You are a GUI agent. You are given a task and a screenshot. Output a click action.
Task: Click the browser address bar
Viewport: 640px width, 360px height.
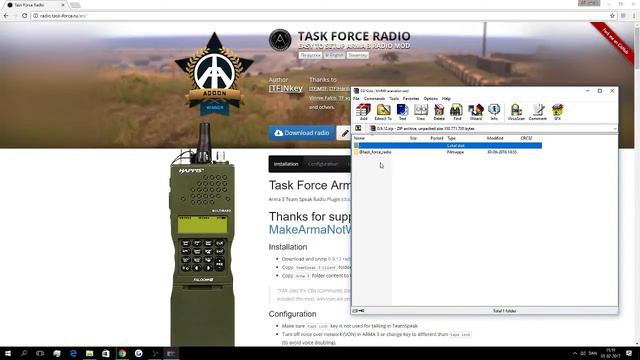pos(320,16)
